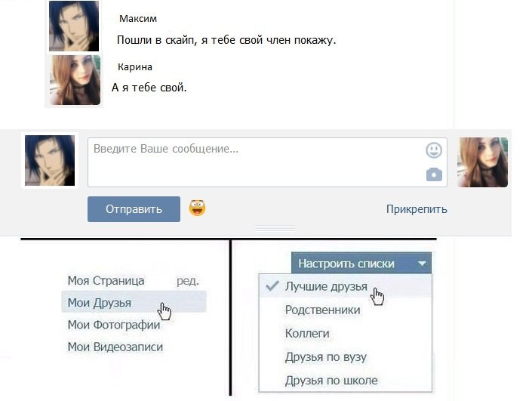Pick Друзья по школе in the dropdown
The height and width of the screenshot is (401, 532).
point(331,381)
